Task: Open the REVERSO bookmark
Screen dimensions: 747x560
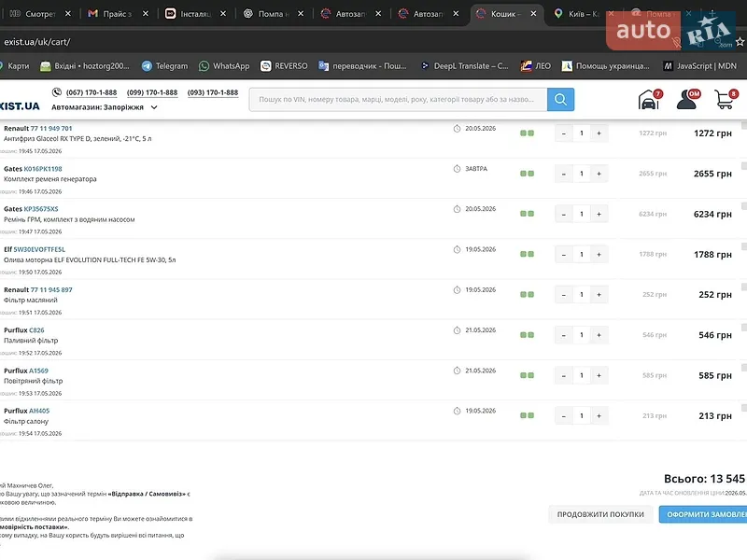Action: tap(284, 66)
